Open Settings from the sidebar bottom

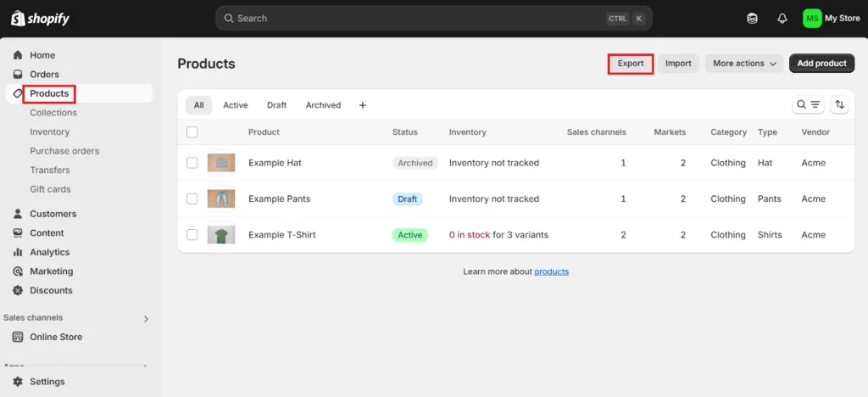(x=47, y=382)
